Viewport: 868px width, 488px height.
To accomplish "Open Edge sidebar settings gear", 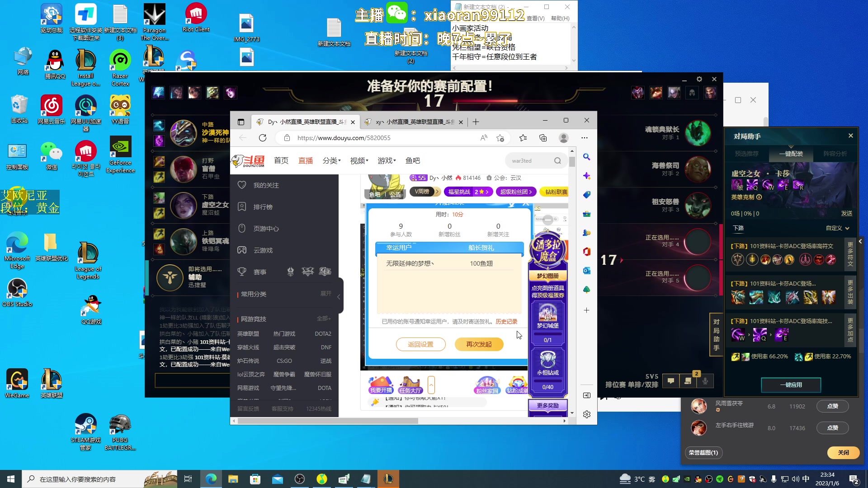I will pos(586,414).
